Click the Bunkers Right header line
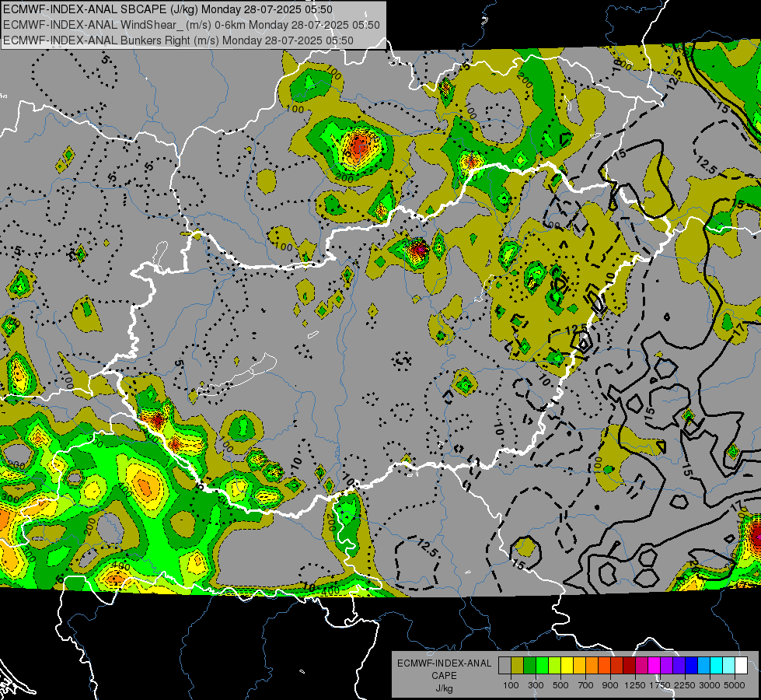The width and height of the screenshot is (761, 700). (178, 40)
